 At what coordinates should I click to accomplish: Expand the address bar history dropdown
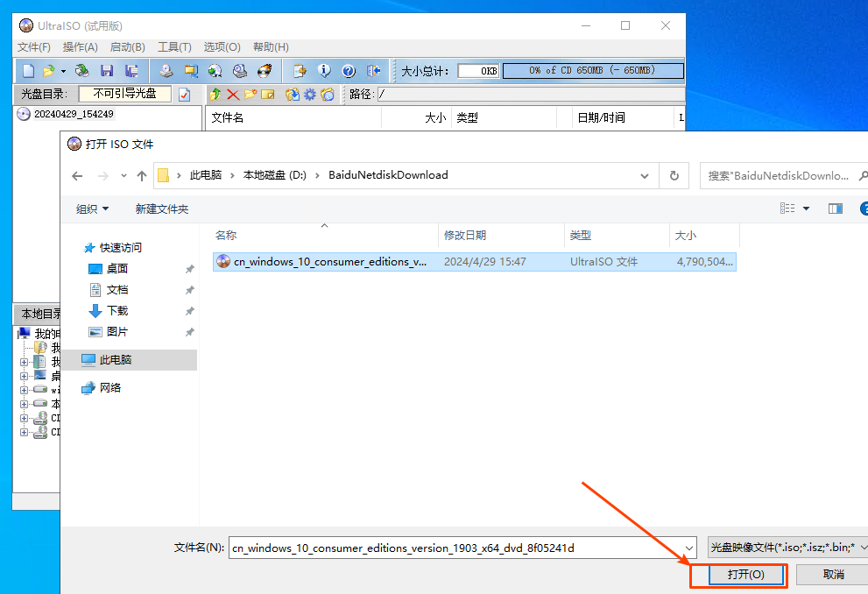point(645,176)
